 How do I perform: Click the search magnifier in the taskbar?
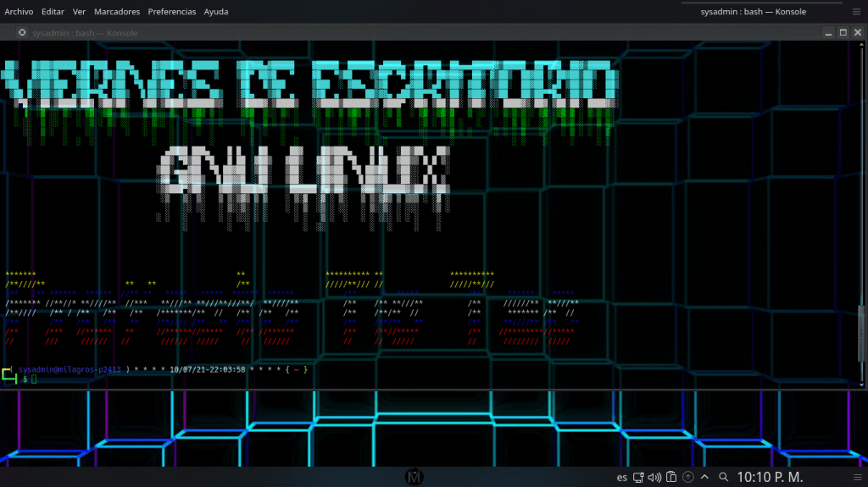click(x=723, y=477)
